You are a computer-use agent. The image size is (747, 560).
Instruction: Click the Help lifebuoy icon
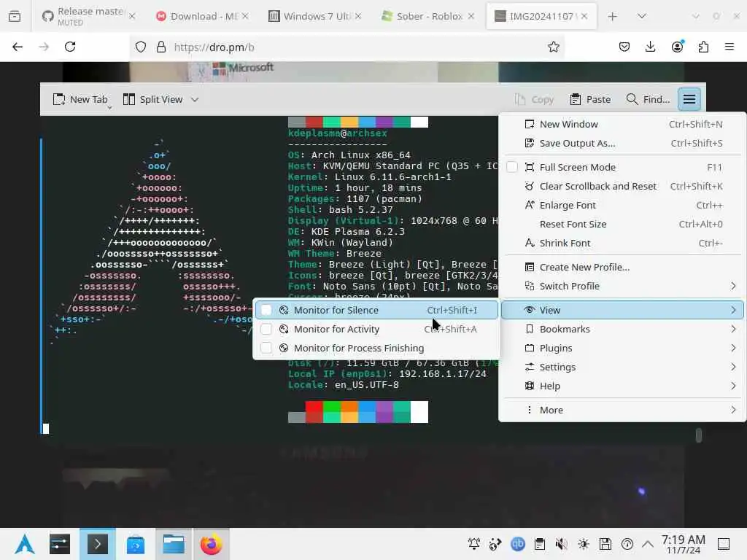pos(530,386)
